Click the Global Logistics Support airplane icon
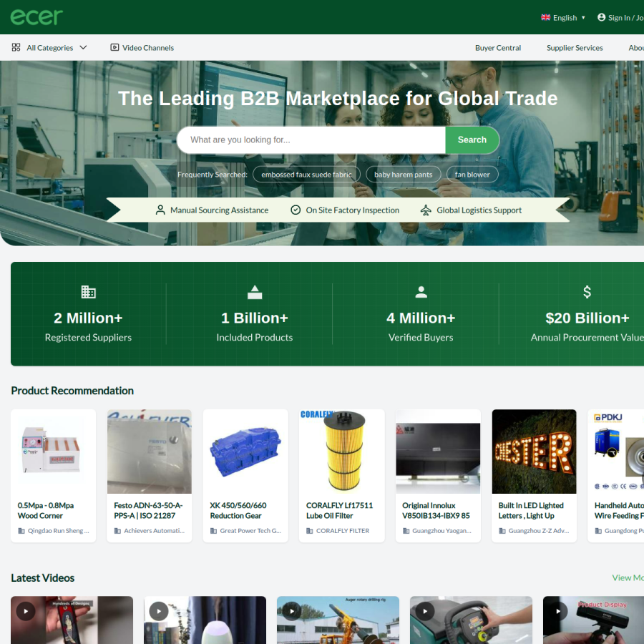The width and height of the screenshot is (644, 644). tap(426, 210)
